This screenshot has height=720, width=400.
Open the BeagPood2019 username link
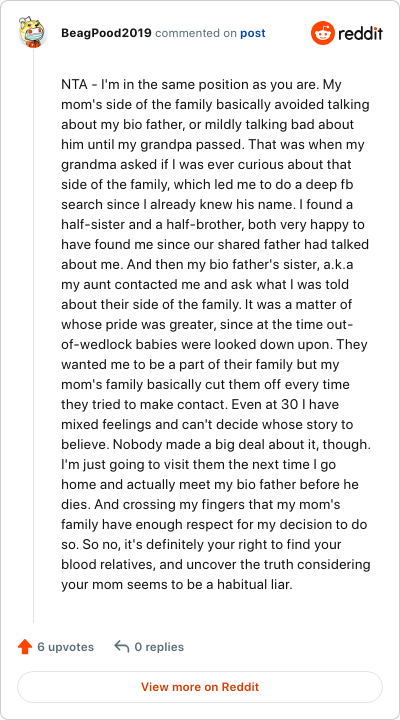tap(106, 34)
